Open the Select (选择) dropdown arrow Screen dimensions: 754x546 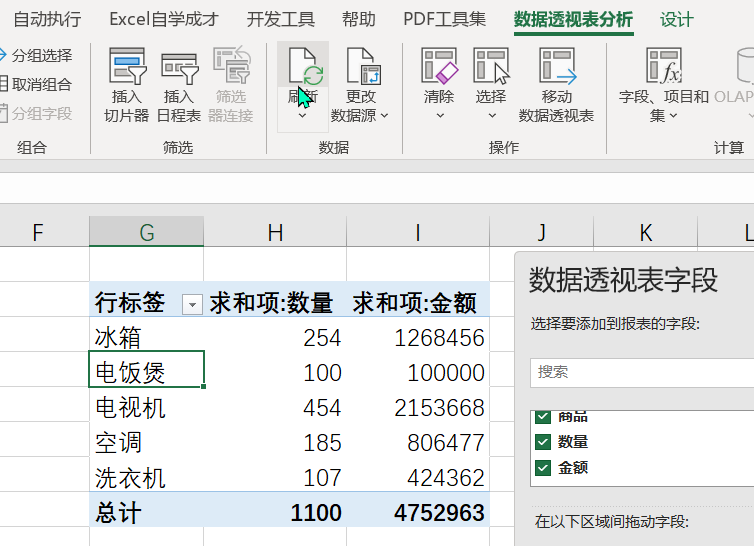click(x=492, y=115)
